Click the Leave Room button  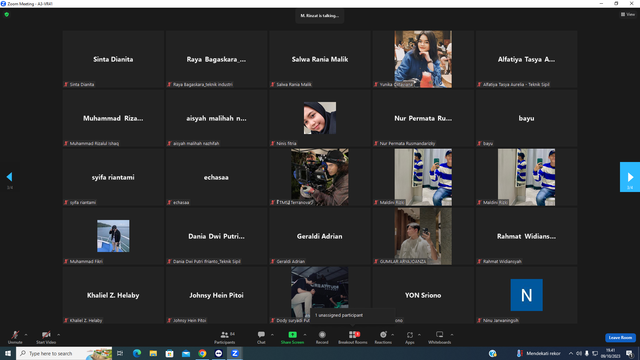tap(620, 338)
